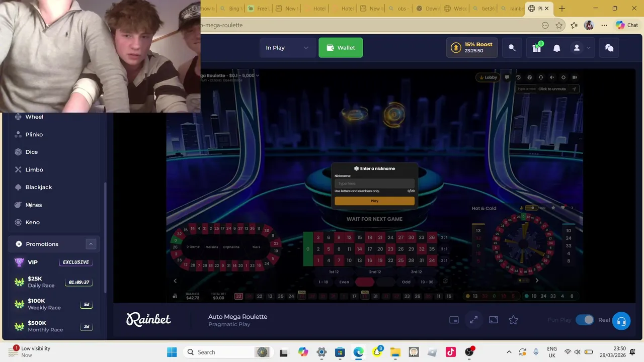This screenshot has width=644, height=362.
Task: Open Blackjack from the sidebar
Action: pyautogui.click(x=39, y=187)
